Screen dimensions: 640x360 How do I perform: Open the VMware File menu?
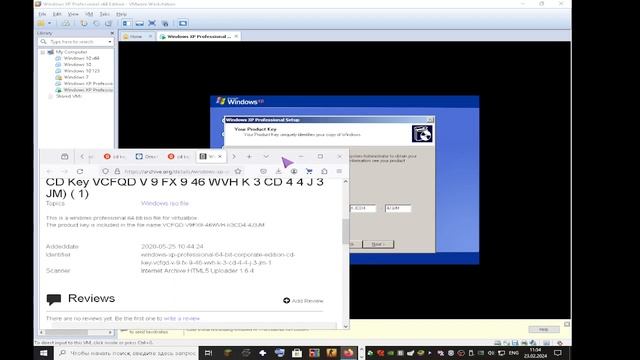(42, 14)
